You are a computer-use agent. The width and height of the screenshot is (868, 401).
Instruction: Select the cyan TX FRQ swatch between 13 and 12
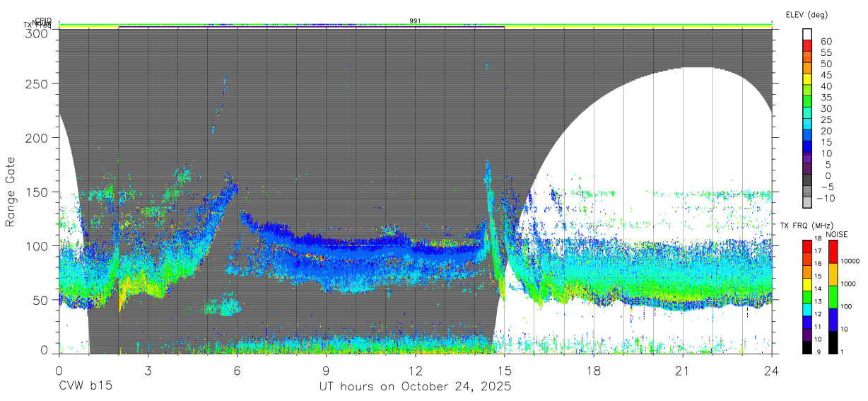807,309
